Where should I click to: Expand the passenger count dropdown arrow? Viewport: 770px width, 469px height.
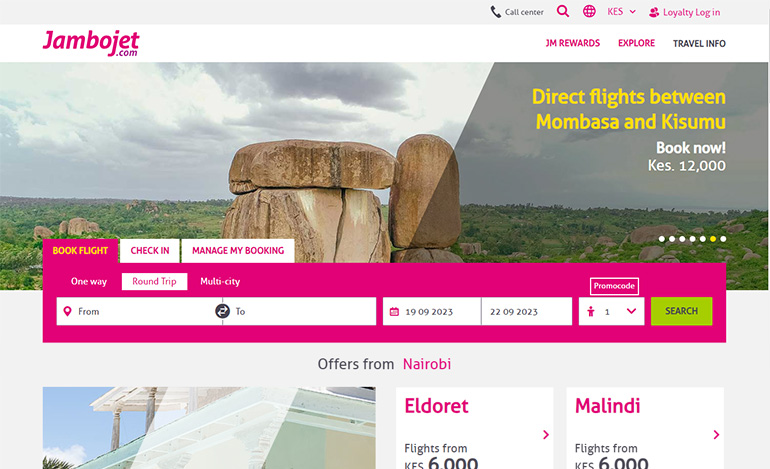(632, 311)
